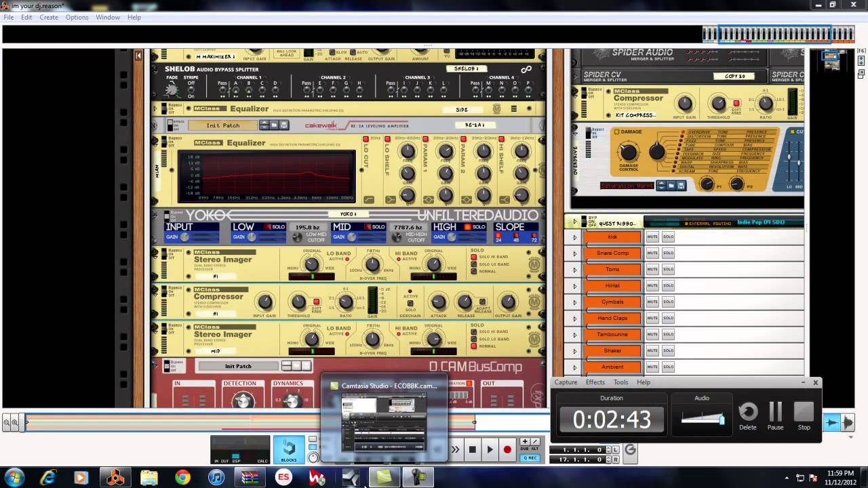The height and width of the screenshot is (488, 868).
Task: Save patch on RE-2A device
Action: click(x=284, y=125)
